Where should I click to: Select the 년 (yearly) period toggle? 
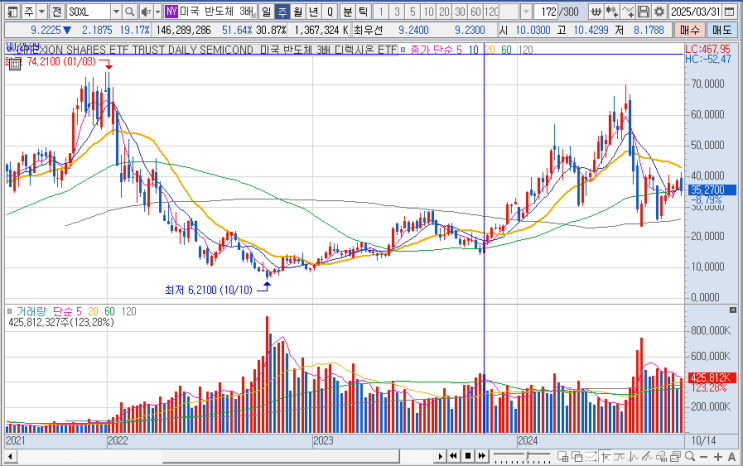point(314,11)
